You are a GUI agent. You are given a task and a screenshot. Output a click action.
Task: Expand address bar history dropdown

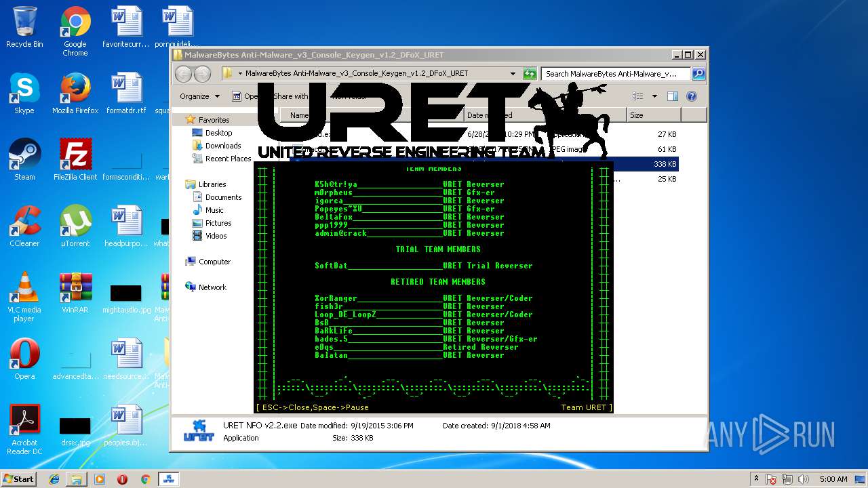[513, 74]
